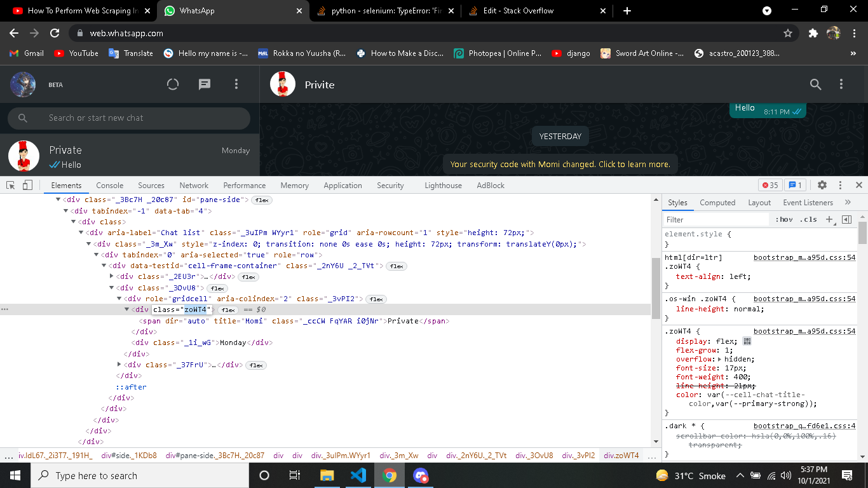Open DevTools customize three-dot menu
Screen dimensions: 868x488
841,186
